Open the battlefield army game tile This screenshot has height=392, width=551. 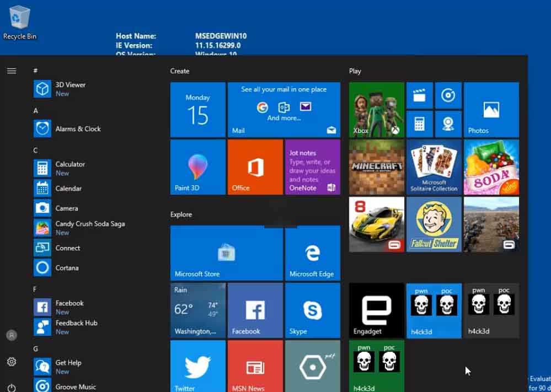(491, 224)
